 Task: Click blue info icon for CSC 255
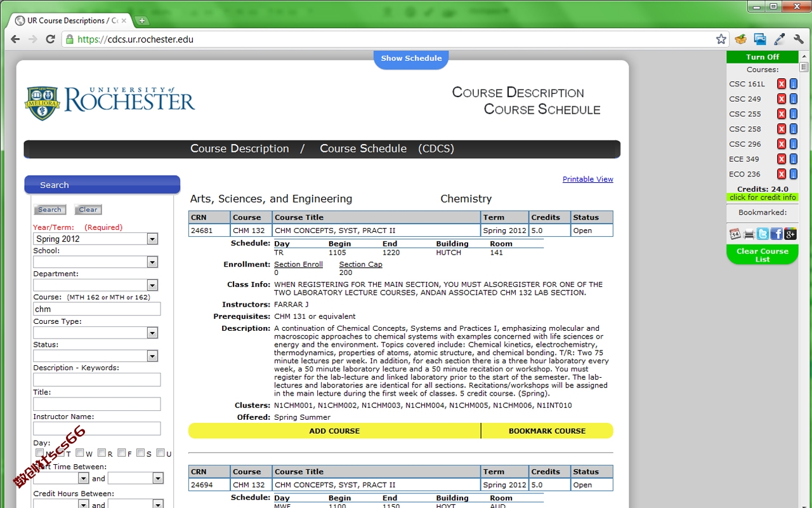pyautogui.click(x=793, y=114)
